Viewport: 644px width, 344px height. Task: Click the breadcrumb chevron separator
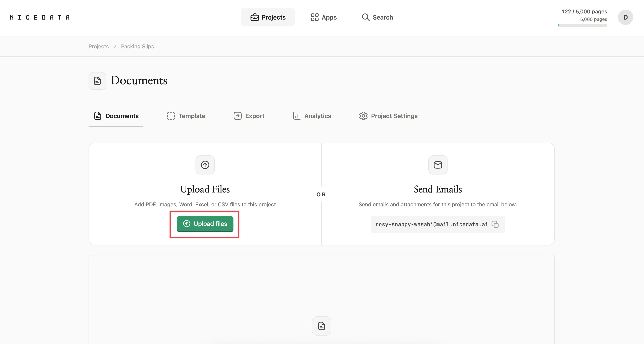(x=115, y=46)
